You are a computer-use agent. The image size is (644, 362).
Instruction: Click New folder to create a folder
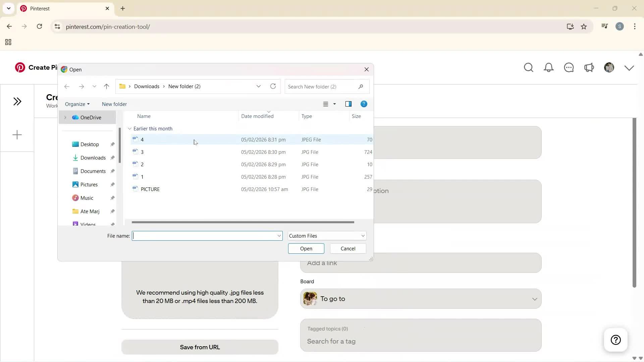point(114,104)
